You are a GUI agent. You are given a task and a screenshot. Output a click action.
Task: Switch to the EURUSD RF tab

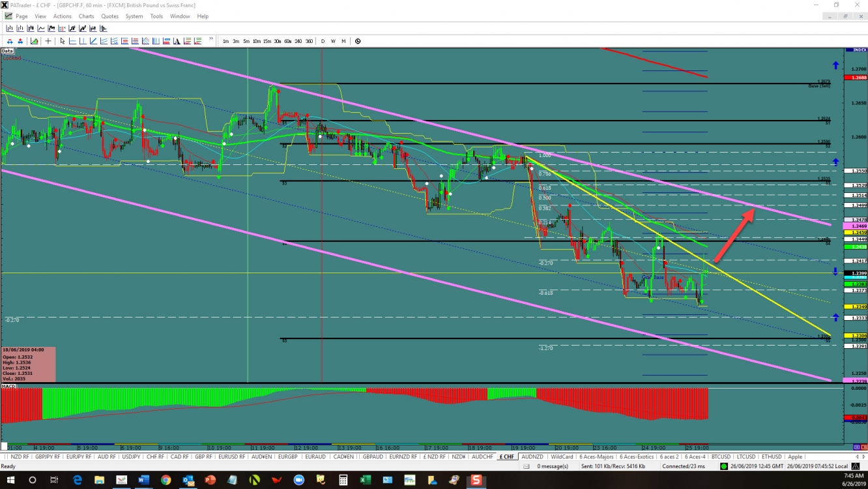tap(231, 456)
